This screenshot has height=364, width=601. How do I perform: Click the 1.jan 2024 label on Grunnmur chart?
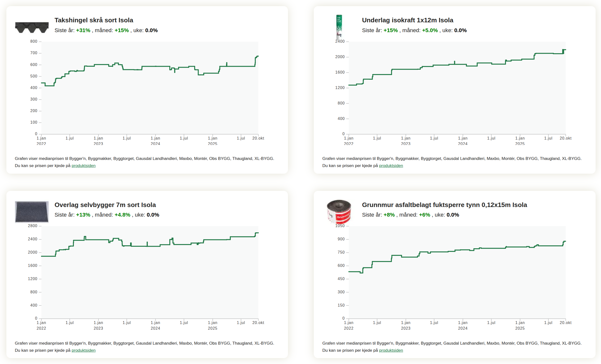coord(463,325)
